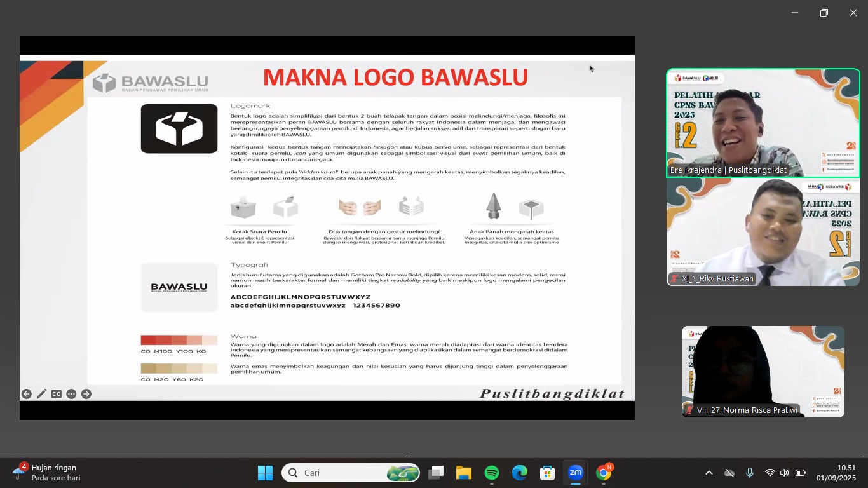This screenshot has width=868, height=488.
Task: Select Bre Ikrajendra's participant video tile
Action: click(x=762, y=123)
